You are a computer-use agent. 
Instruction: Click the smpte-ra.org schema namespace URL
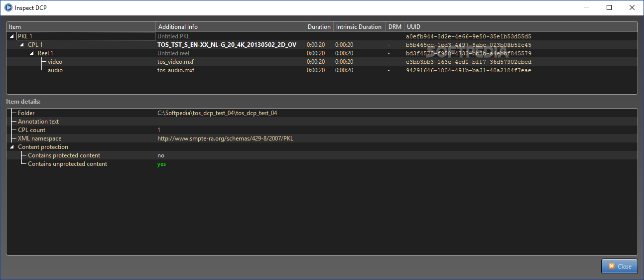[x=225, y=139]
